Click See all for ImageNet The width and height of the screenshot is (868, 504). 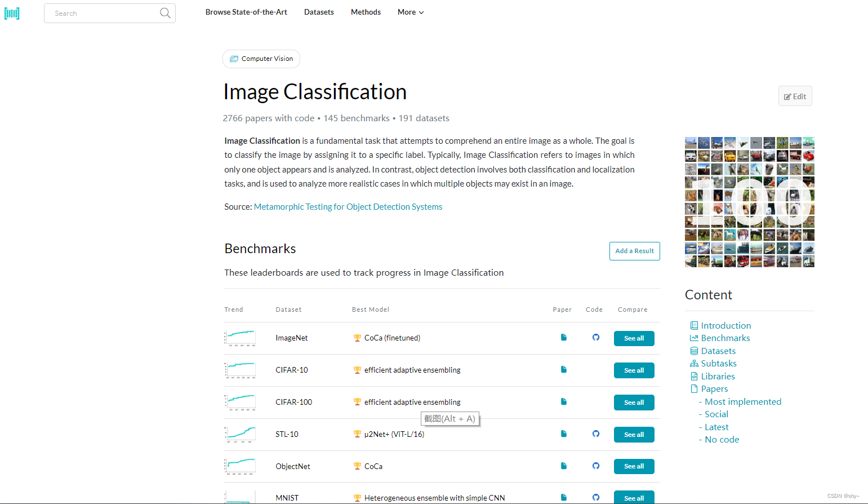coord(634,338)
